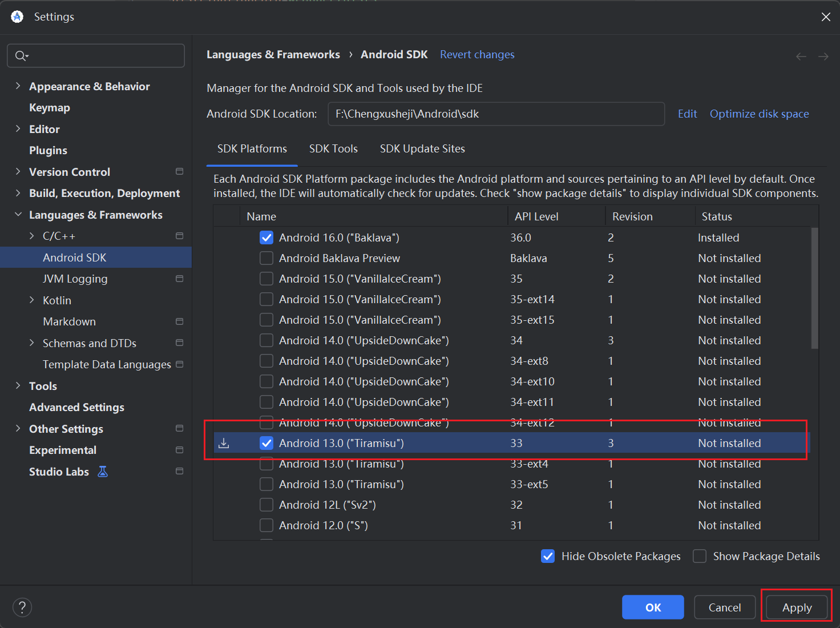Click project-level icon next to Schemas and DTDs
Viewport: 840px width, 628px height.
179,343
